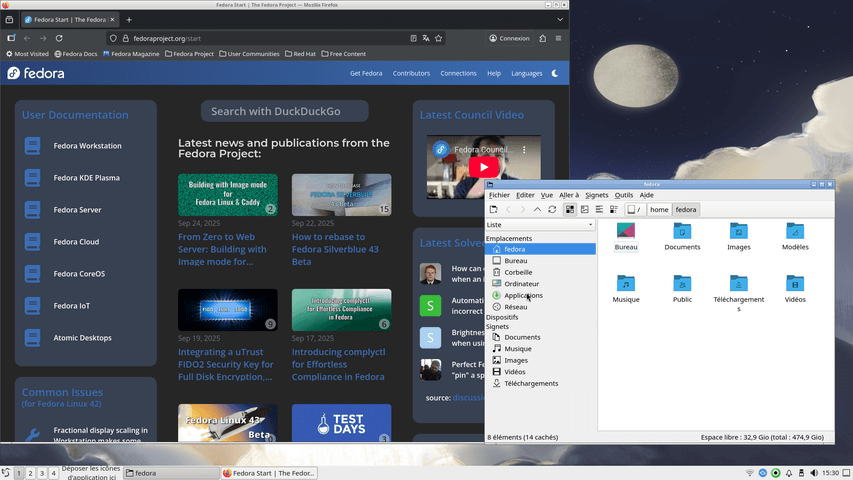Bookmark this page with the star icon
Viewport: 853px width, 480px height.
438,39
